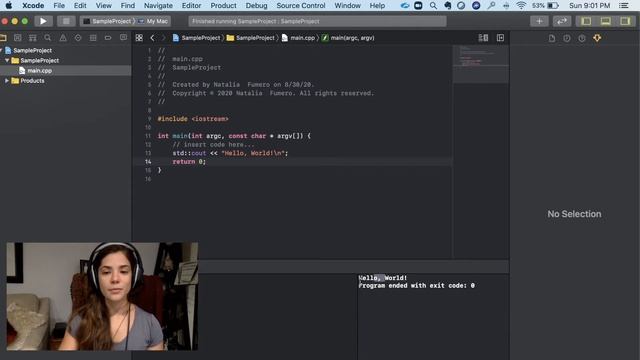Show the History inspector
This screenshot has width=640, height=360.
(x=567, y=38)
